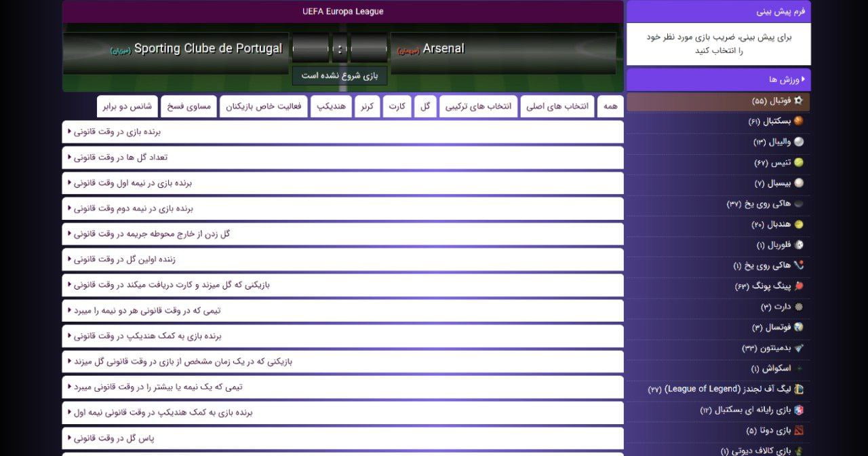Expand تعداد گل ها در وقت قانونی row
The height and width of the screenshot is (456, 868).
point(342,157)
